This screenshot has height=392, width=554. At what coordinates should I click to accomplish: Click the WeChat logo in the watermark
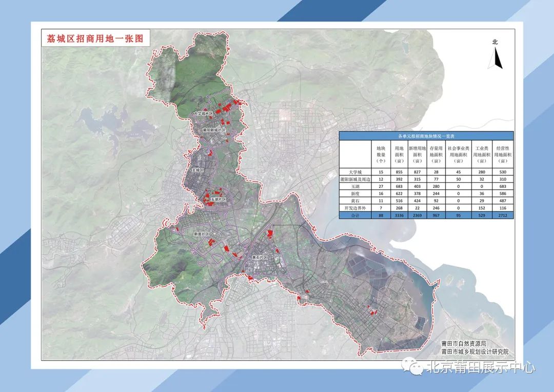point(413,366)
